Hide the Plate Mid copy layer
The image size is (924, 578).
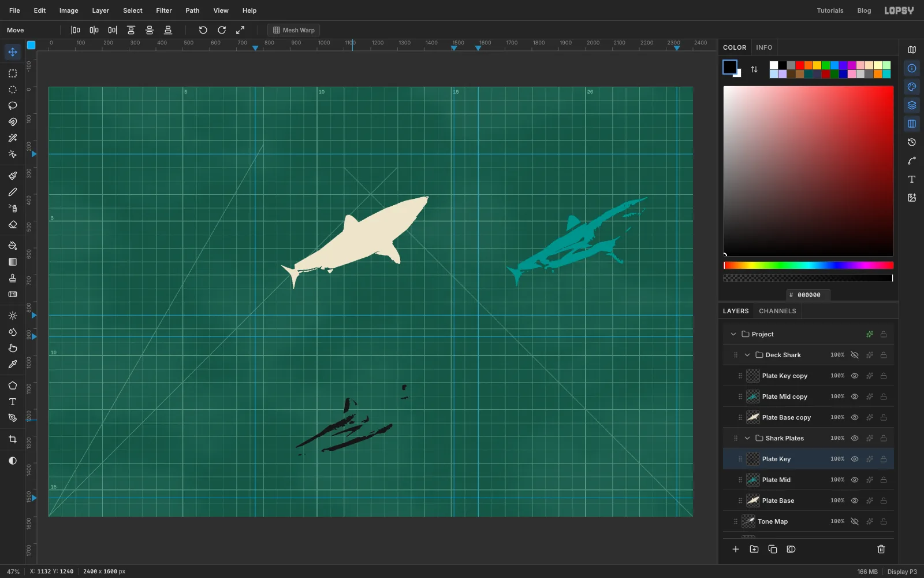tap(855, 397)
